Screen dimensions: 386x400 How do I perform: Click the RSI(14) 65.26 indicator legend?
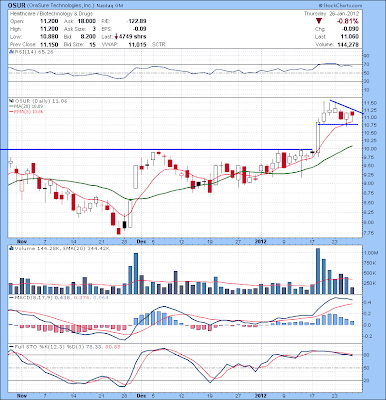click(33, 52)
